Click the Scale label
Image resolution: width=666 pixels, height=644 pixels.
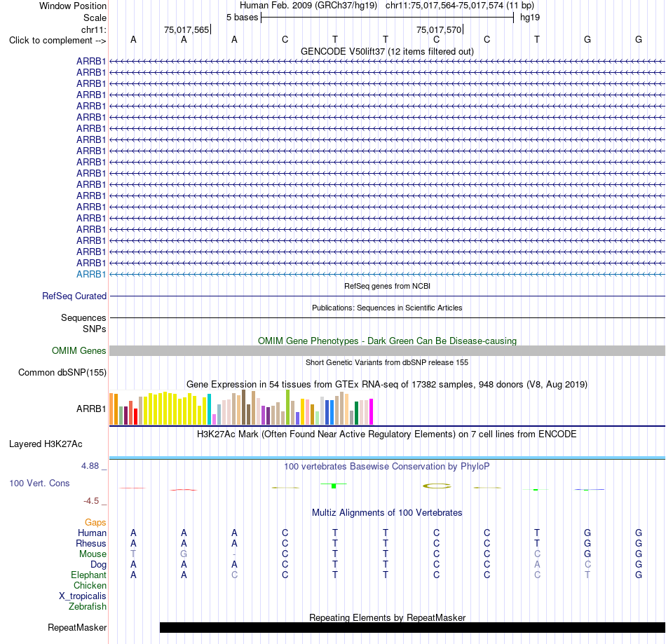95,18
